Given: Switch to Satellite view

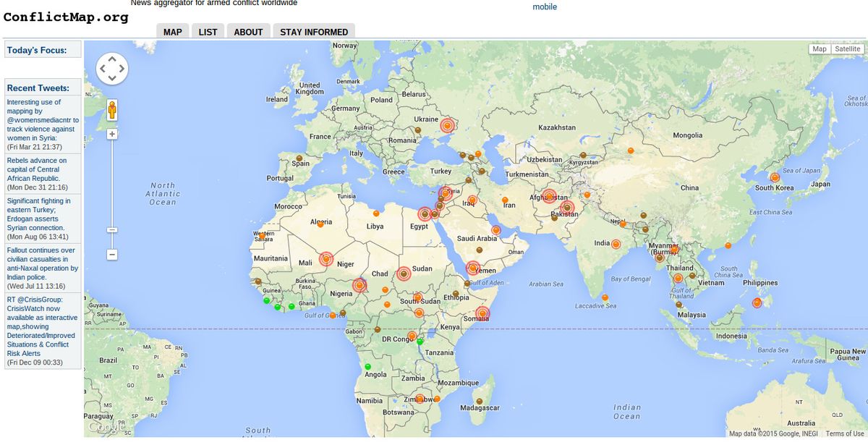Looking at the screenshot, I should (848, 48).
